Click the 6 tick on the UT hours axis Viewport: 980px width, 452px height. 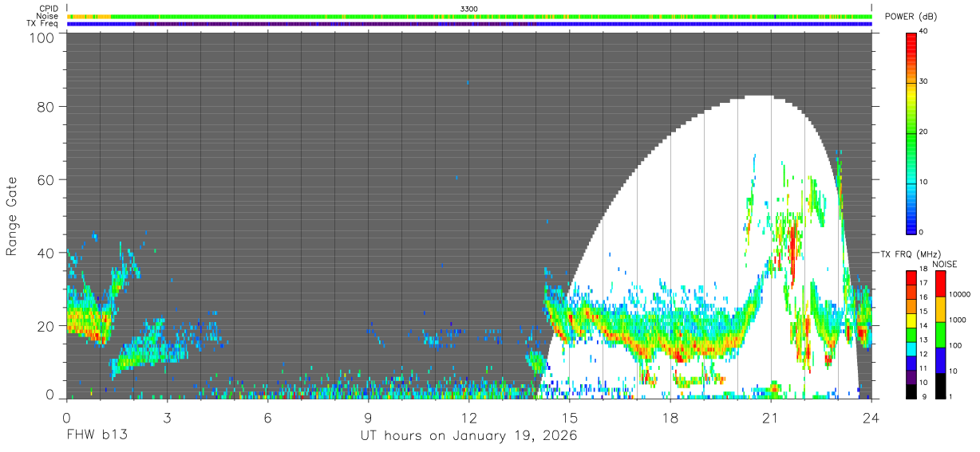[268, 417]
